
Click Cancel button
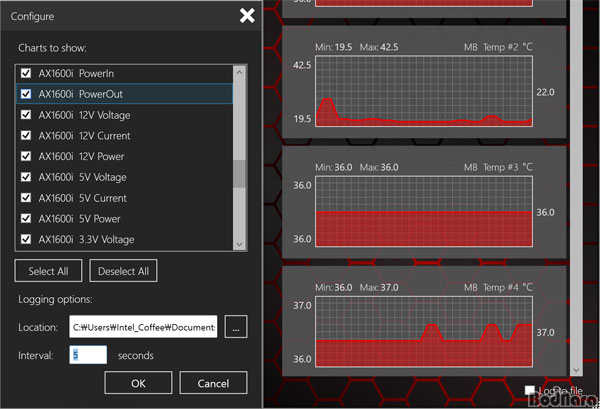tap(213, 383)
